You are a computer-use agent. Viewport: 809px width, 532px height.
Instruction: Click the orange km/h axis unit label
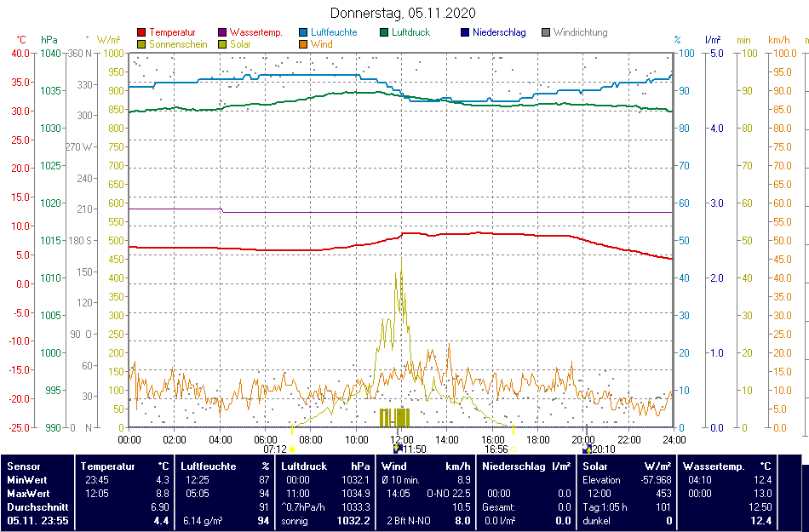[779, 40]
